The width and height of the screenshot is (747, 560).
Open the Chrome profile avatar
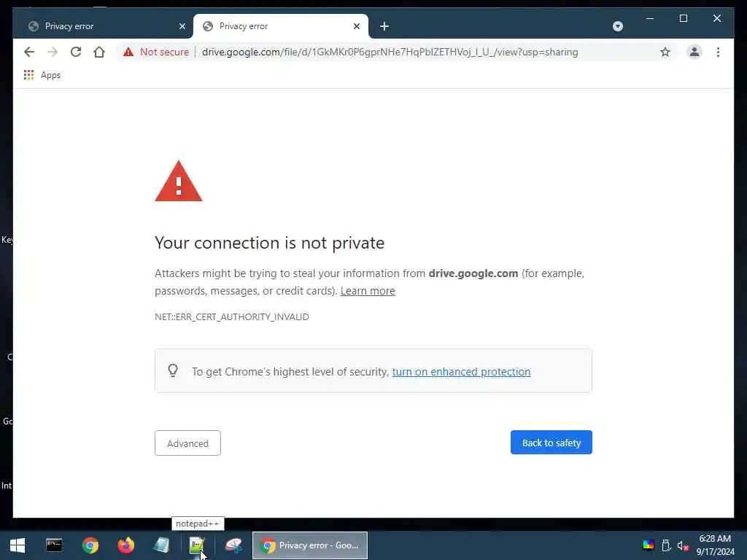pos(694,52)
